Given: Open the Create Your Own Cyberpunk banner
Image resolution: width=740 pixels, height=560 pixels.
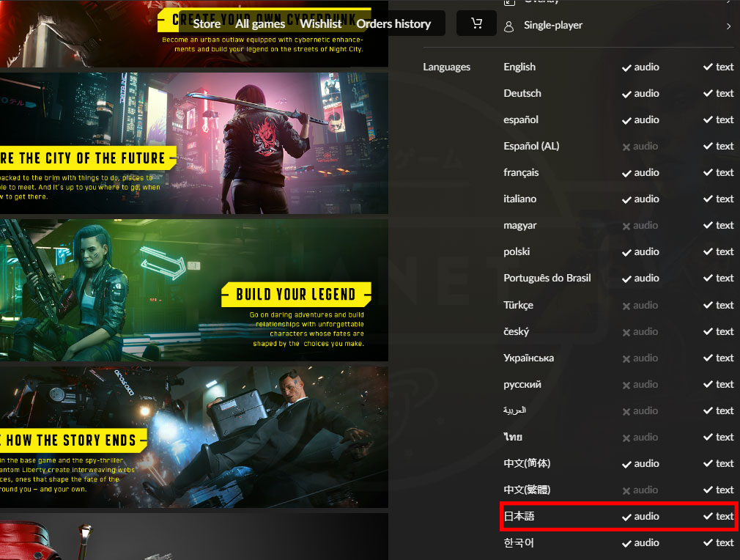Looking at the screenshot, I should coord(194,34).
